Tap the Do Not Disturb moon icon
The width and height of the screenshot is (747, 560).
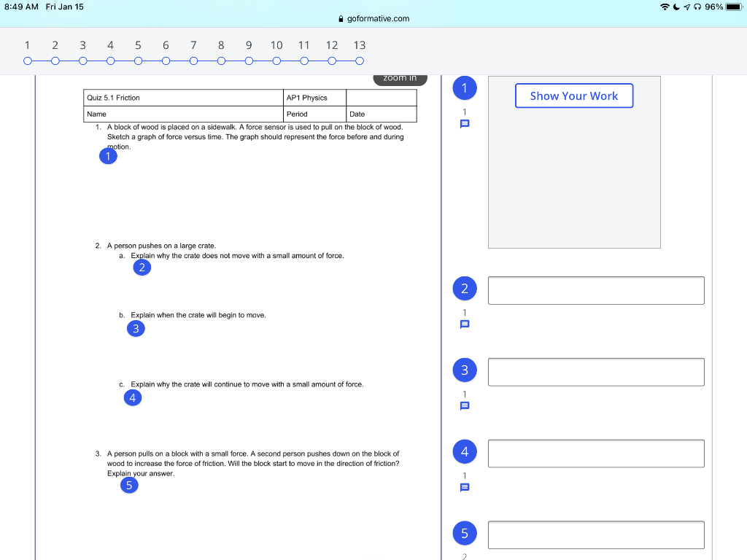pos(676,7)
